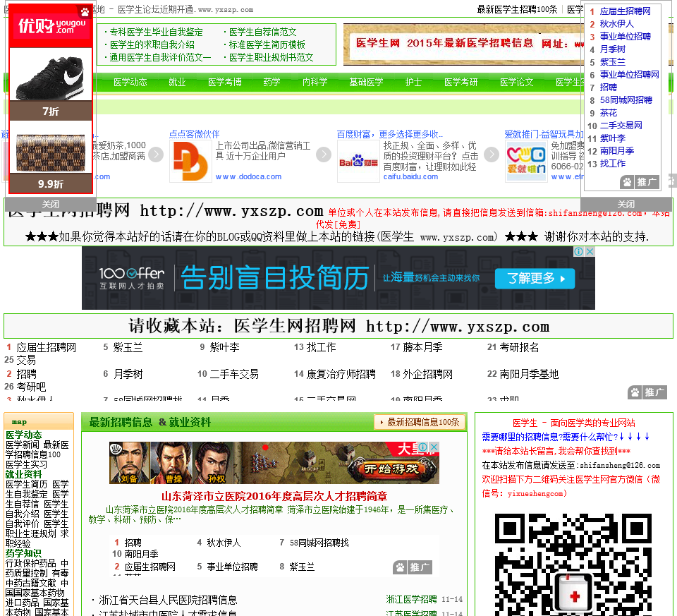Viewport: 677px width, 616px height.
Task: Click the AdChoices info icon on 100offer banner
Action: point(578,251)
